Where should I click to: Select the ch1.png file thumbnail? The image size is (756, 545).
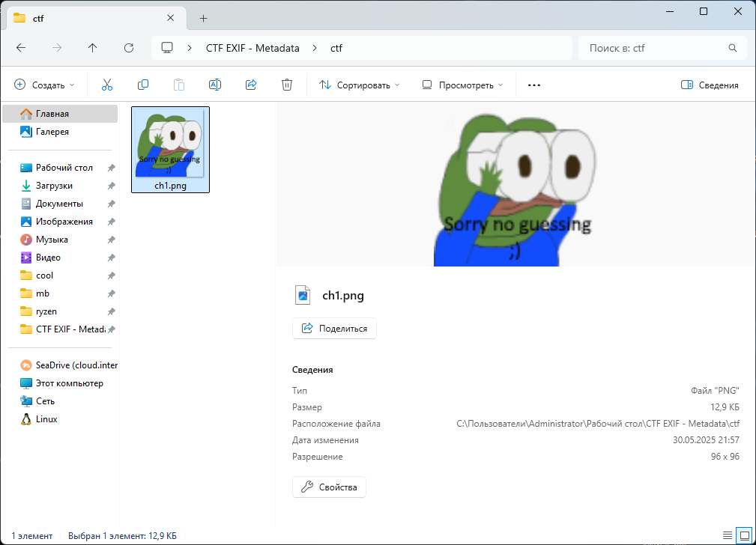tap(170, 150)
